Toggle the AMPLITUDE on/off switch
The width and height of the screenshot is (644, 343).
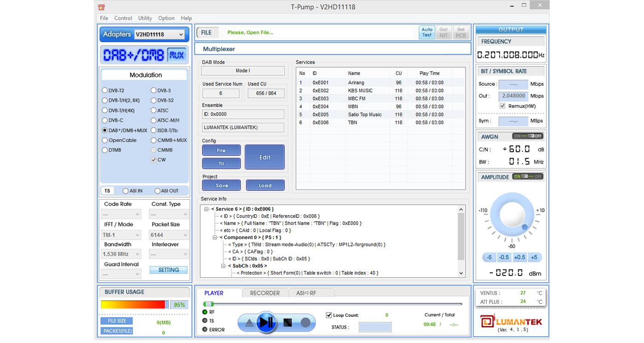pos(528,177)
